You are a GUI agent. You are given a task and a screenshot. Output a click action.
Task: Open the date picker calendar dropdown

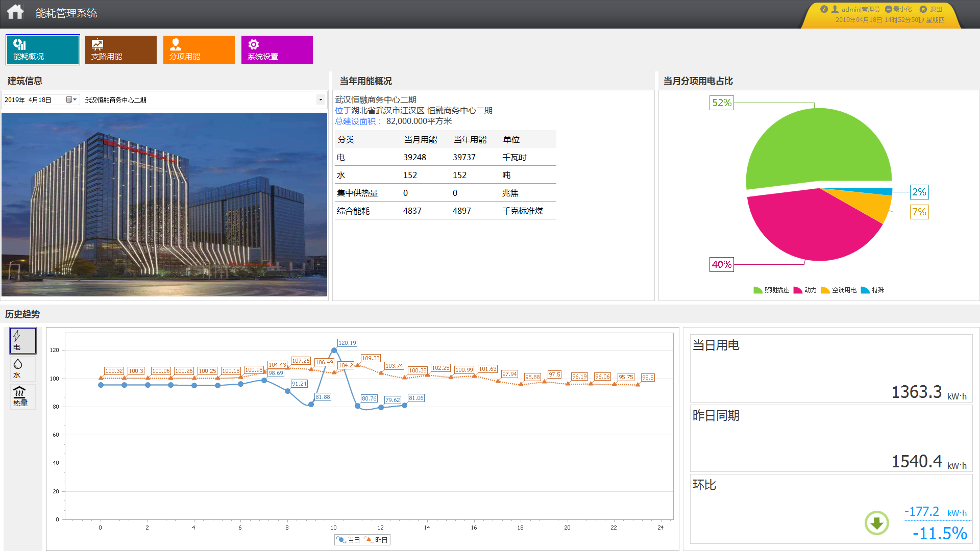click(x=71, y=100)
